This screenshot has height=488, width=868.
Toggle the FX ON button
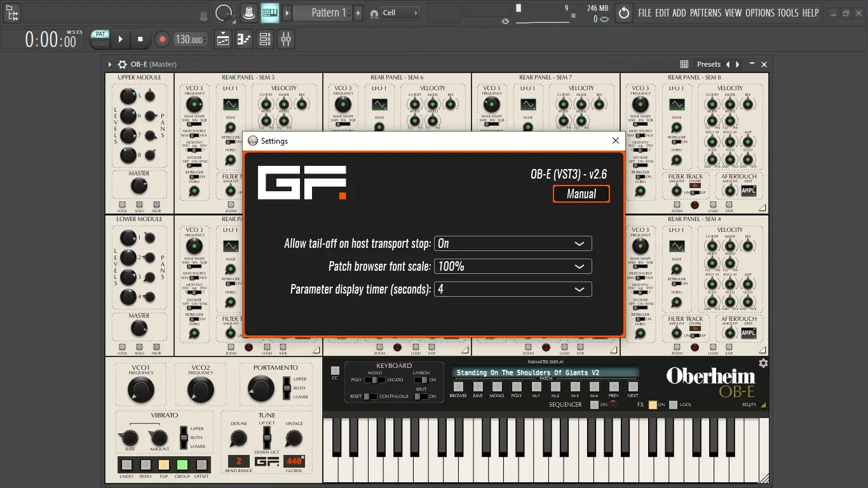point(653,405)
